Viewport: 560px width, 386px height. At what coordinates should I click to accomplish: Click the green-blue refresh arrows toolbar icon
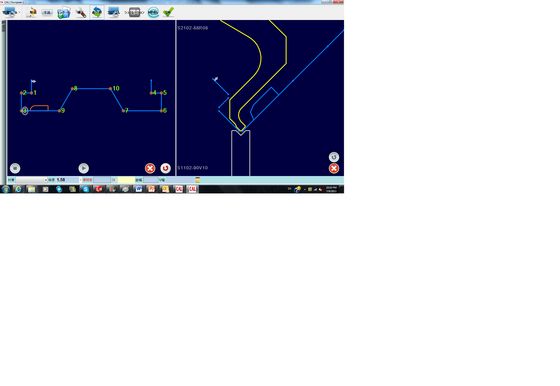97,12
